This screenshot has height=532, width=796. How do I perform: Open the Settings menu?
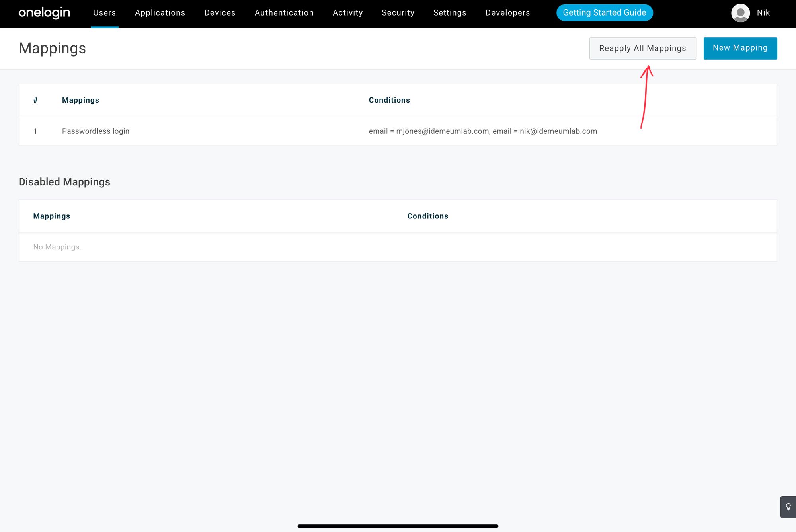[450, 13]
